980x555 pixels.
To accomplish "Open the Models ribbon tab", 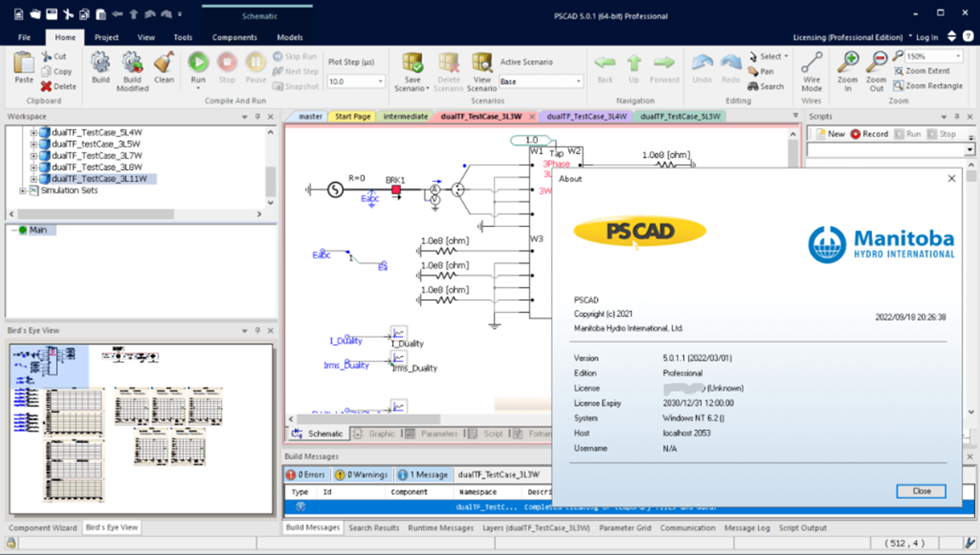I will coord(290,37).
